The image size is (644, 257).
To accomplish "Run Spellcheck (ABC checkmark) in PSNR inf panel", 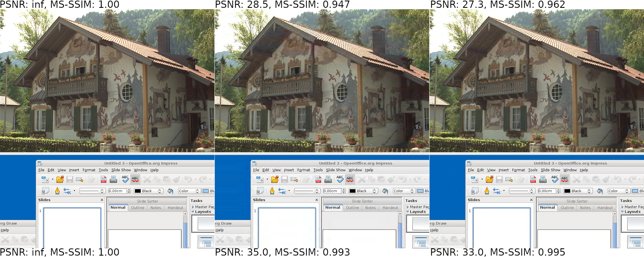I will [x=125, y=179].
